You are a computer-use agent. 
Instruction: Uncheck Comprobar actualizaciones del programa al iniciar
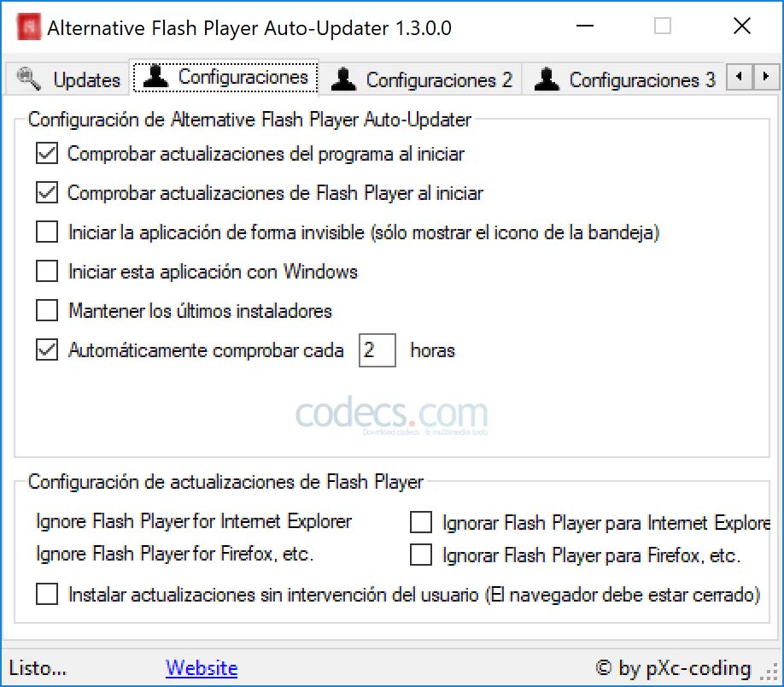[47, 153]
